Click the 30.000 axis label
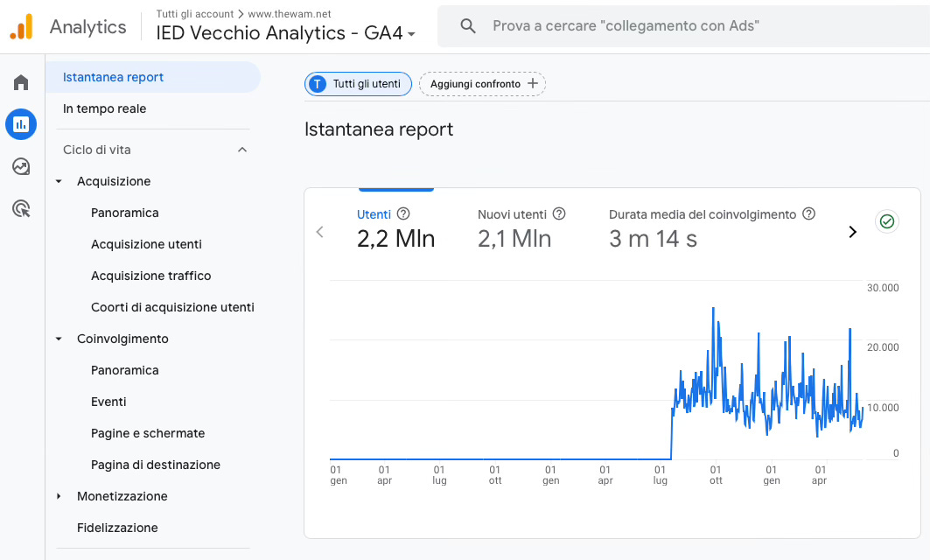The width and height of the screenshot is (930, 560). click(x=883, y=288)
